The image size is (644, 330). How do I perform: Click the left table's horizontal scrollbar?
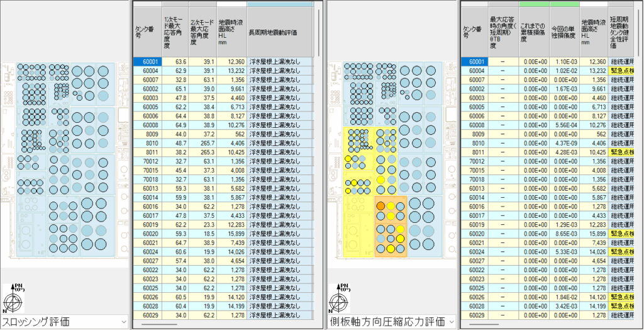(x=160, y=324)
